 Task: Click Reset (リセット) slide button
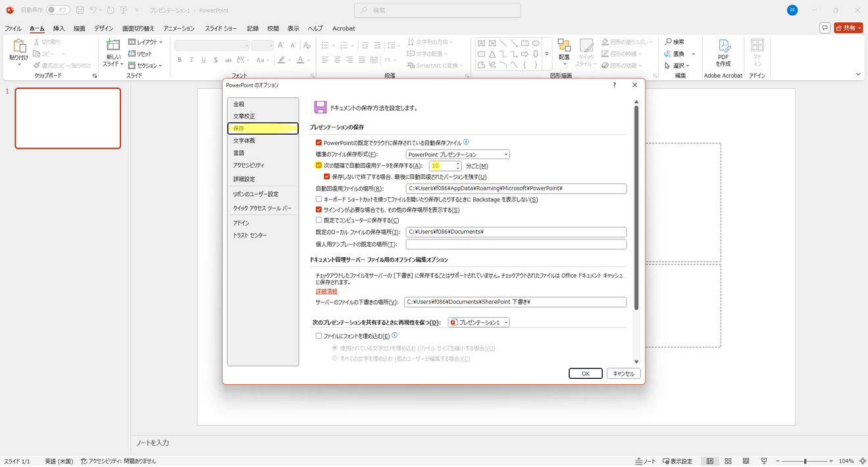140,54
